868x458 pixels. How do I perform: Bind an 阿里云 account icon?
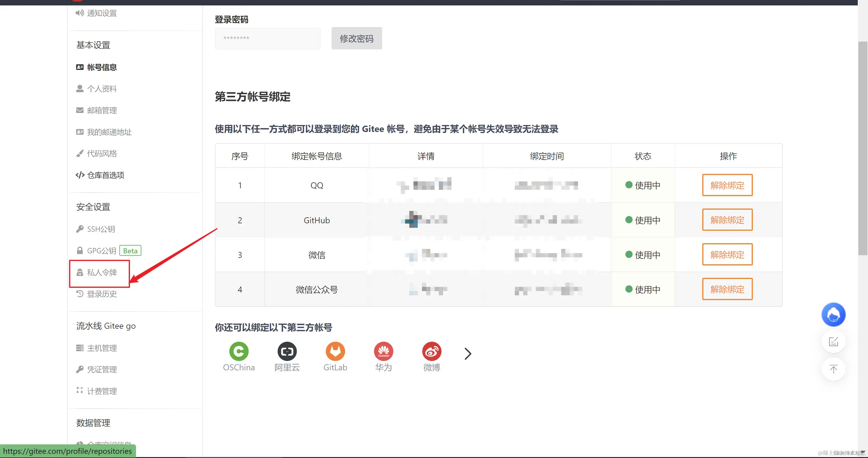287,351
